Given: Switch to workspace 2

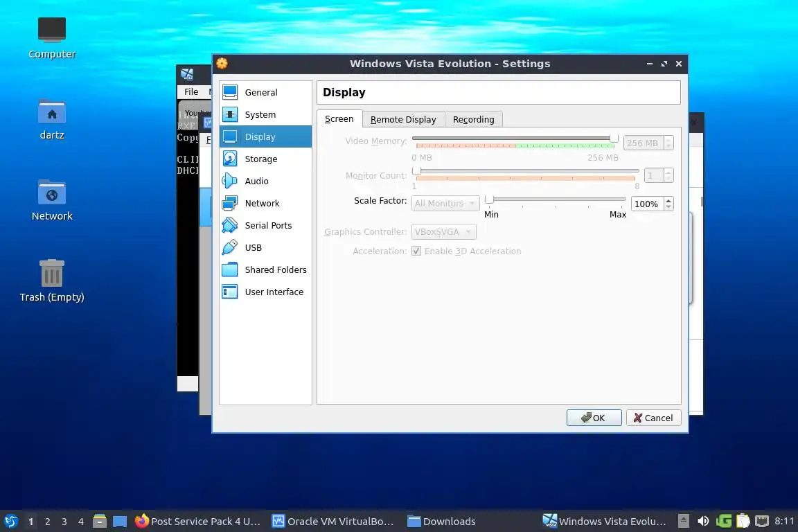Looking at the screenshot, I should [47, 522].
